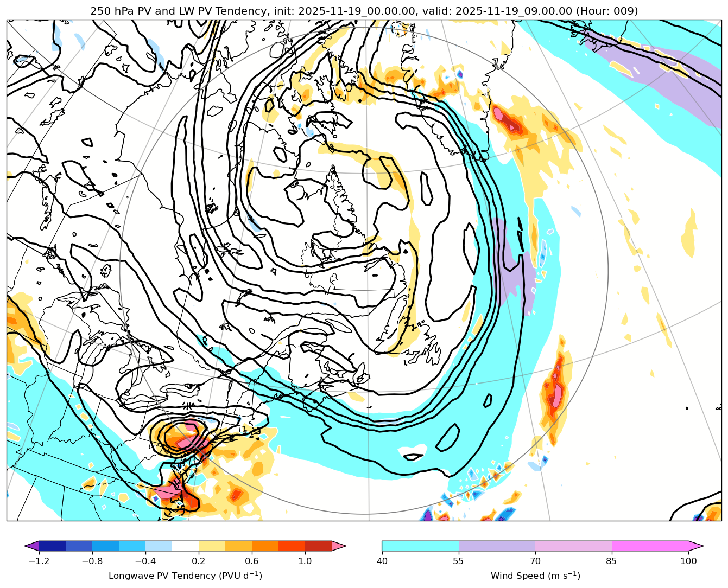
Task: Select the cyan 40–55 wind speed swatch
Action: (420, 546)
